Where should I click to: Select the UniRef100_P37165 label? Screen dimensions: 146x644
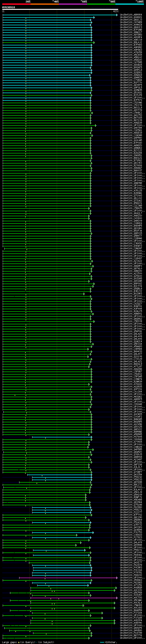(131, 618)
